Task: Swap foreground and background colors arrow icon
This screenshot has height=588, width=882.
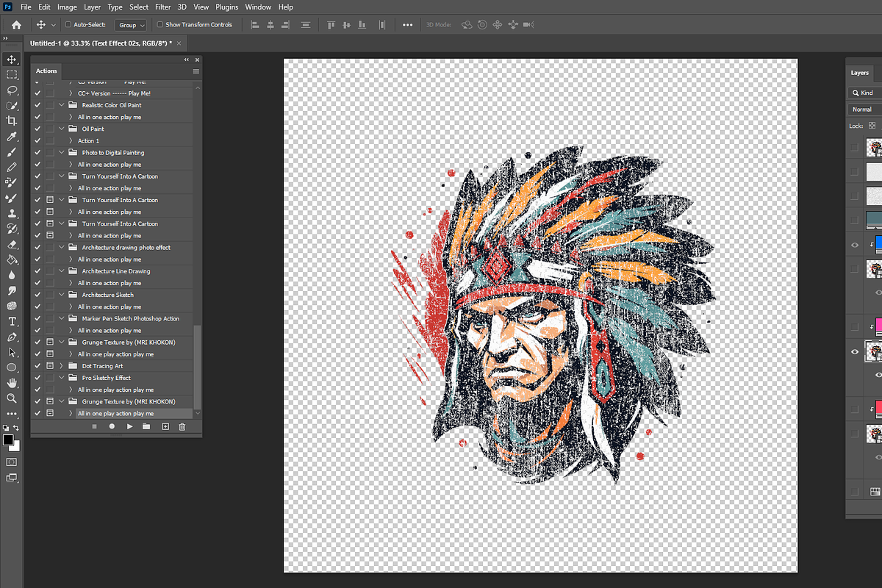Action: [17, 428]
